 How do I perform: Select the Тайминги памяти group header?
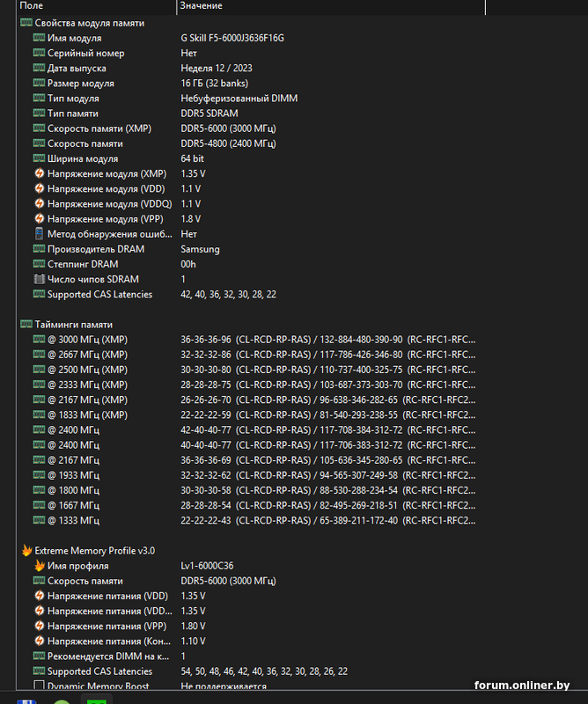73,325
